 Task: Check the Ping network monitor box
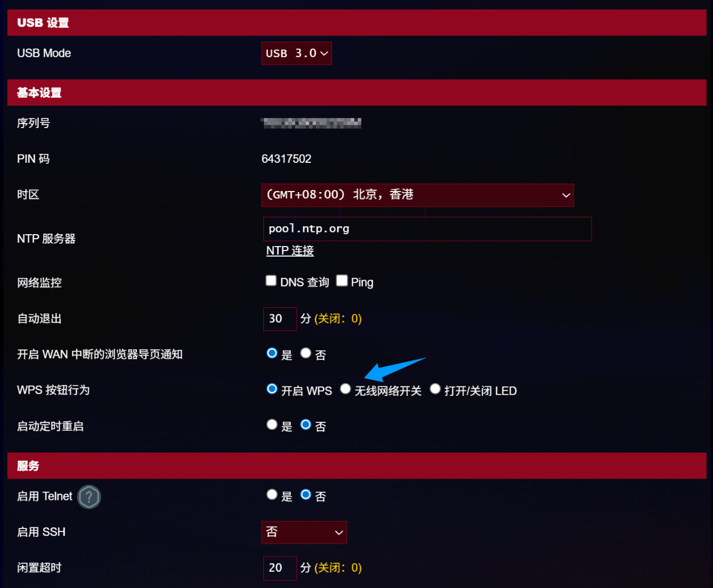coord(342,280)
